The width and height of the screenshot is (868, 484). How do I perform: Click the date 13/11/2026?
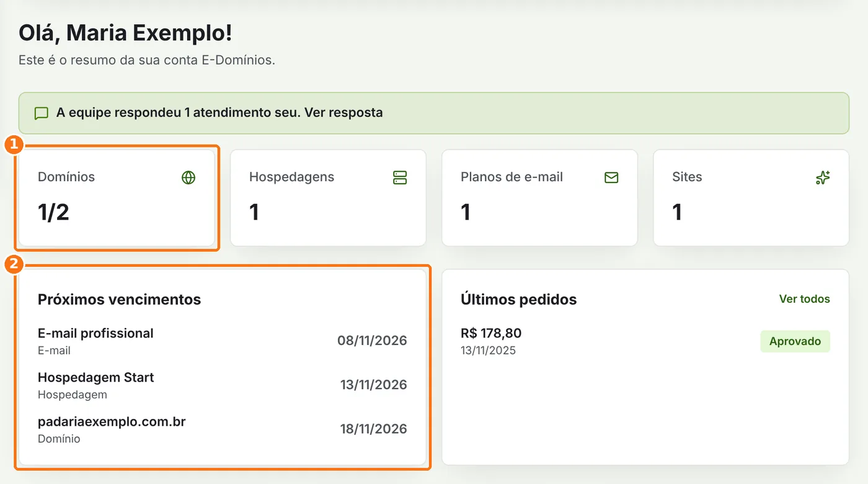click(x=373, y=385)
